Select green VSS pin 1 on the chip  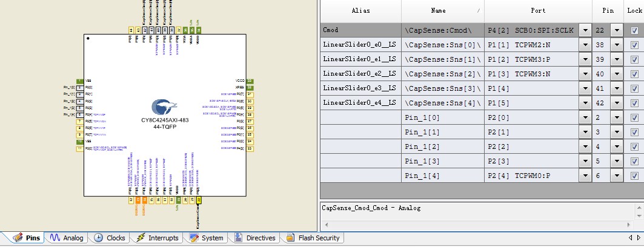(x=79, y=81)
